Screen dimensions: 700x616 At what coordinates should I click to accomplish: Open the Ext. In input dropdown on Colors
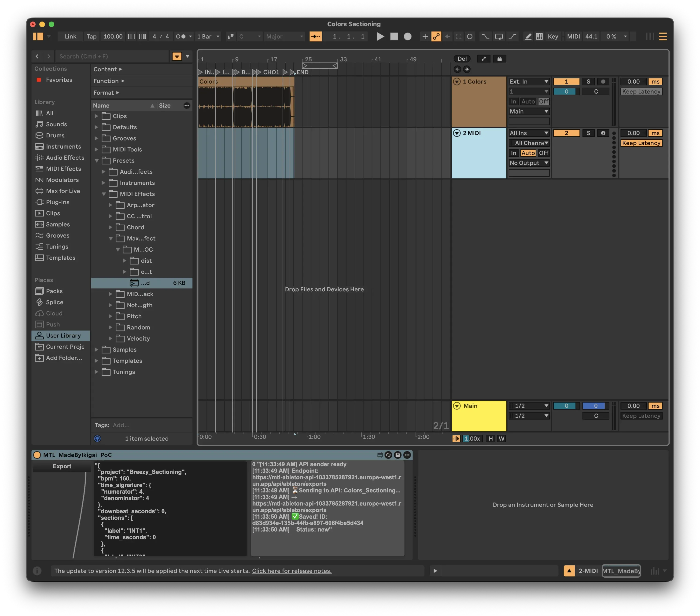529,81
